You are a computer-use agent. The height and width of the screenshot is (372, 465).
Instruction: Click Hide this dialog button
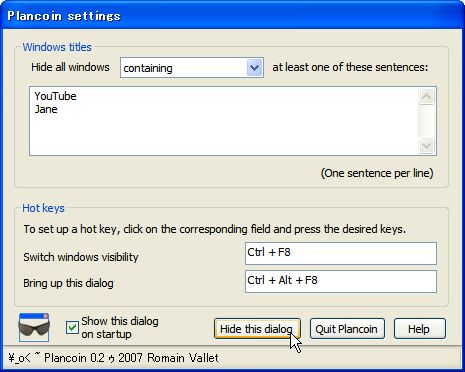pos(257,329)
